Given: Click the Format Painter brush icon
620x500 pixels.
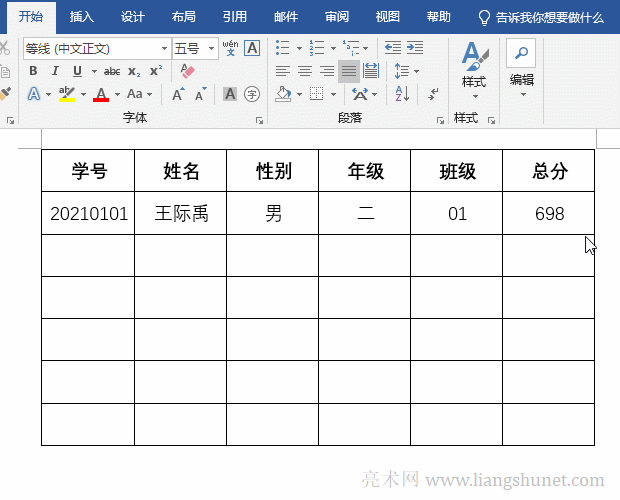Looking at the screenshot, I should 5,94.
